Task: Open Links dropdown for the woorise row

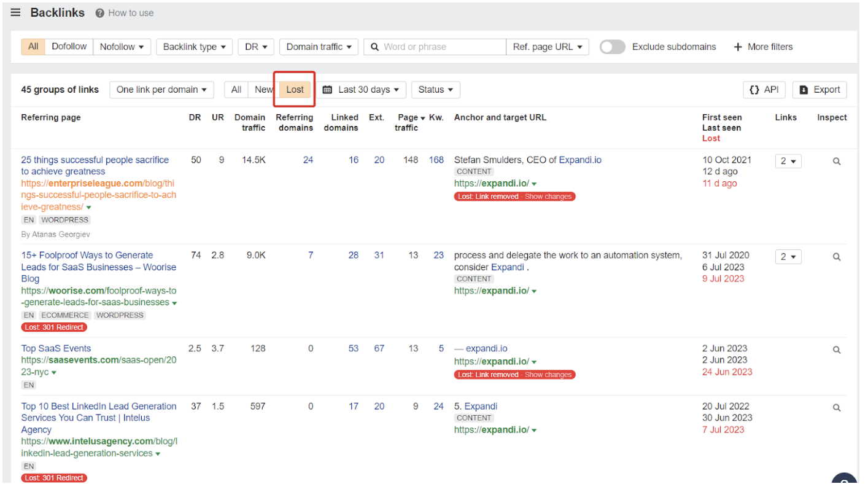Action: pos(788,257)
